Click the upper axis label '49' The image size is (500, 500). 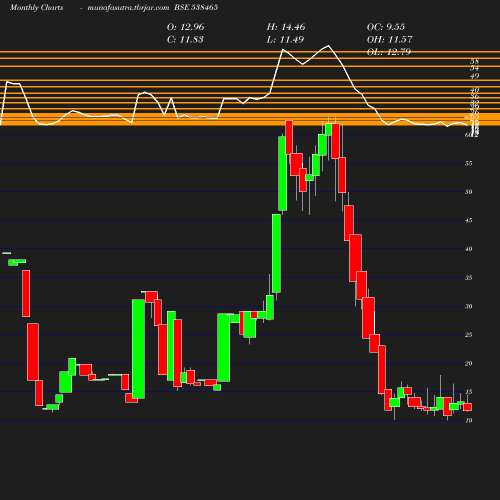pyautogui.click(x=474, y=76)
